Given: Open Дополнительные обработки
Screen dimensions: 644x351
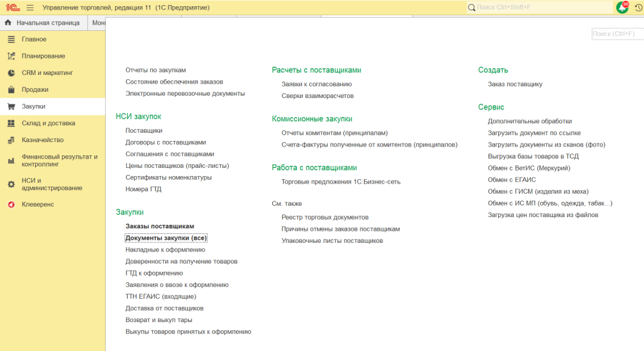Looking at the screenshot, I should pyautogui.click(x=530, y=121).
